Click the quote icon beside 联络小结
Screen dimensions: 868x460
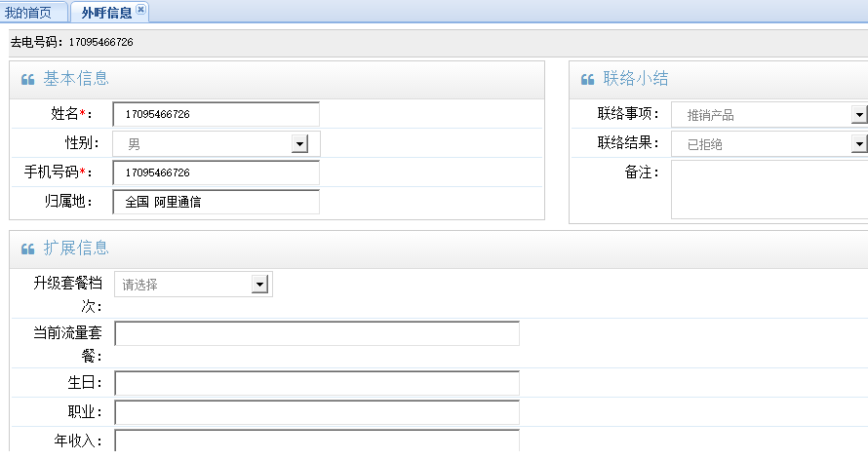pos(587,80)
